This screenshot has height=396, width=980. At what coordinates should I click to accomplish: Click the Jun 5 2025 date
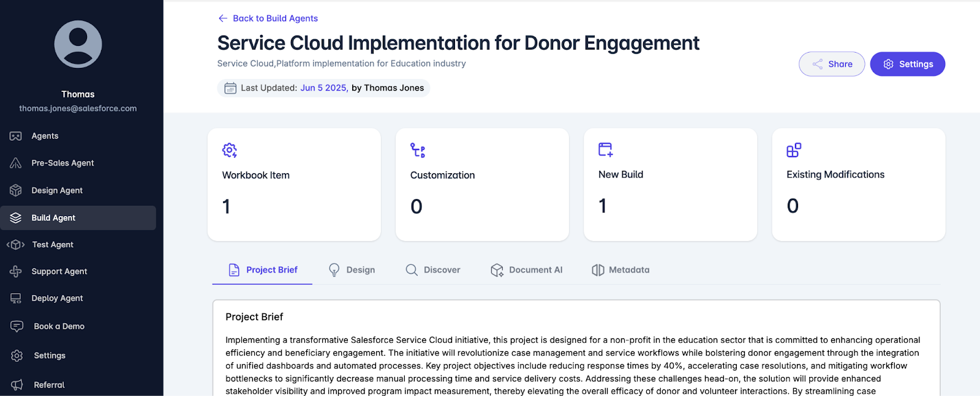point(323,88)
